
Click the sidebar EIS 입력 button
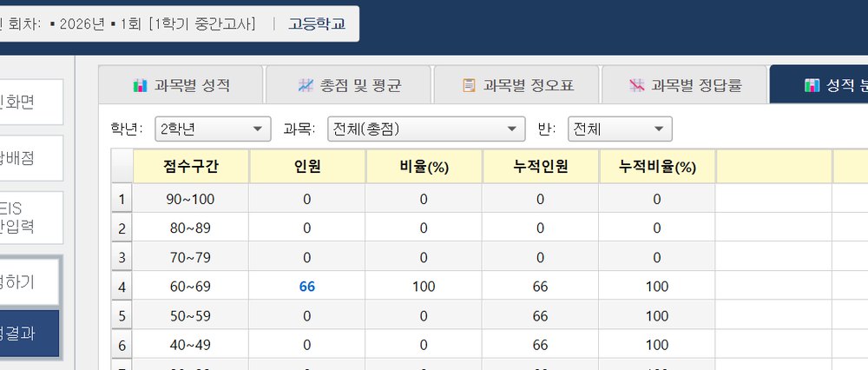coord(31,218)
